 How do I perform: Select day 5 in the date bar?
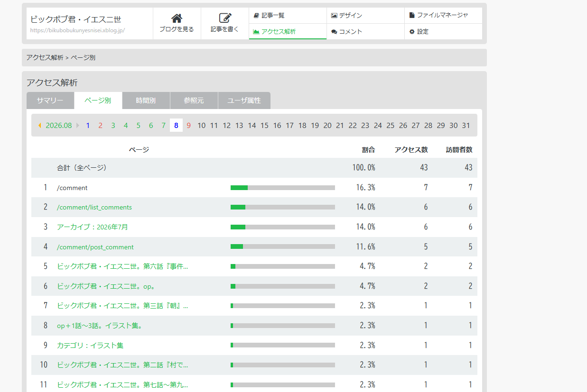(138, 126)
